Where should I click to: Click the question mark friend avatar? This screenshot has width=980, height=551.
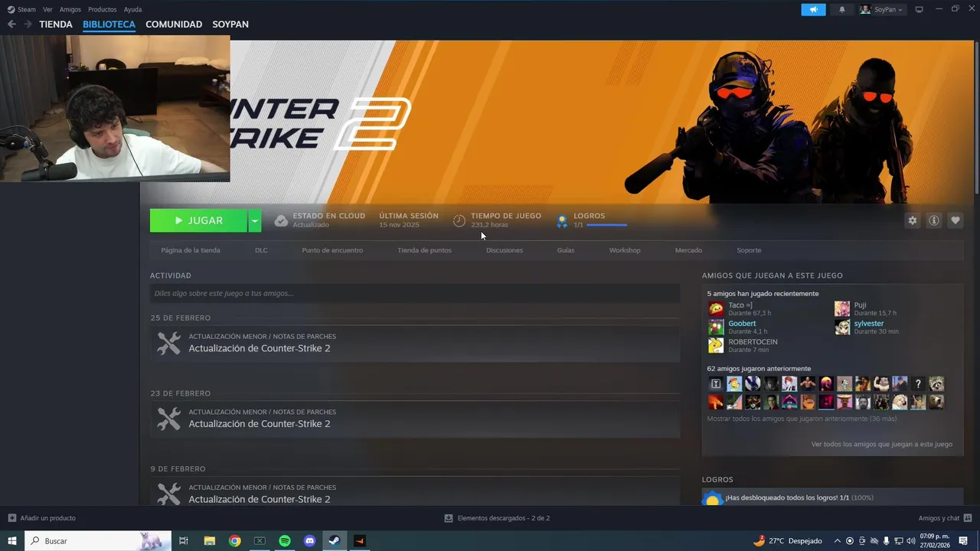[x=918, y=384]
